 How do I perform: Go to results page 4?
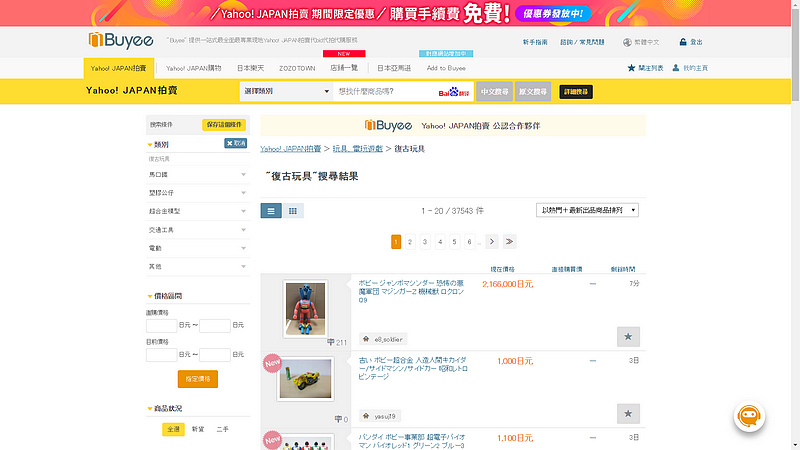440,242
